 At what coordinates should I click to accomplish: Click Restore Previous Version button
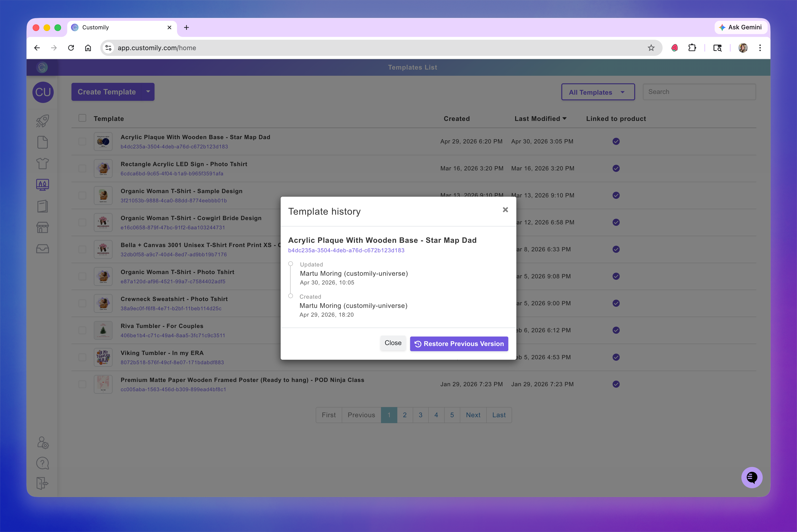[459, 344]
